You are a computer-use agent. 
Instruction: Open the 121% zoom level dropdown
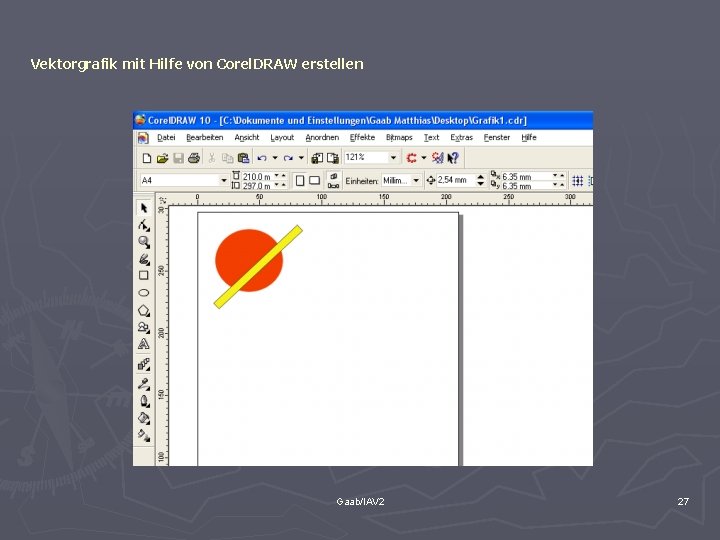(393, 158)
